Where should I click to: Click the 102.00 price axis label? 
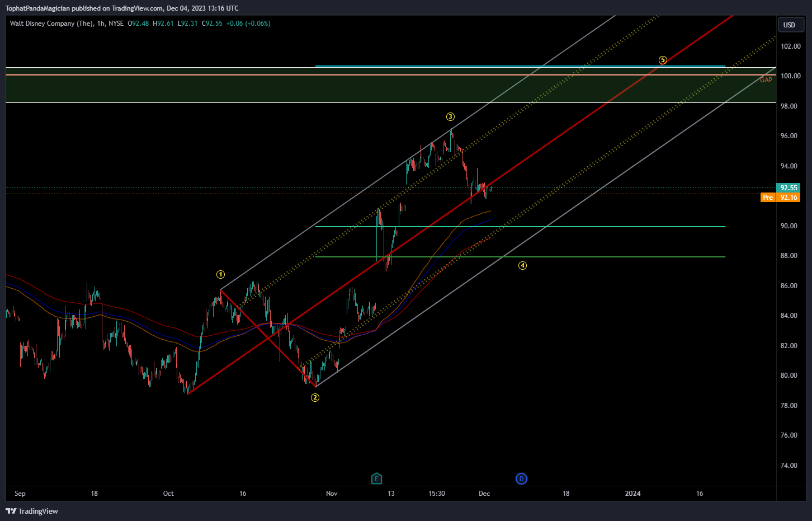(x=790, y=46)
